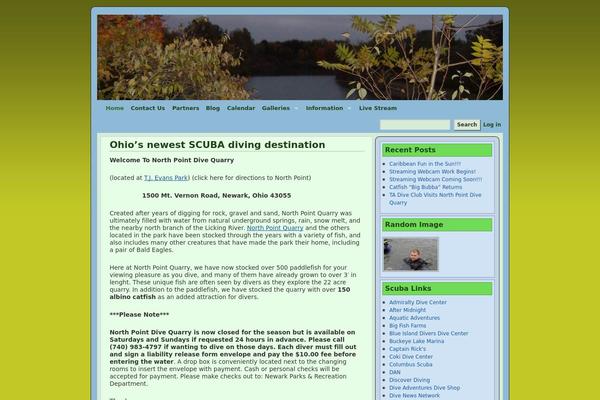Open the random image diver thumbnail
The width and height of the screenshot is (600, 400).
pyautogui.click(x=411, y=254)
